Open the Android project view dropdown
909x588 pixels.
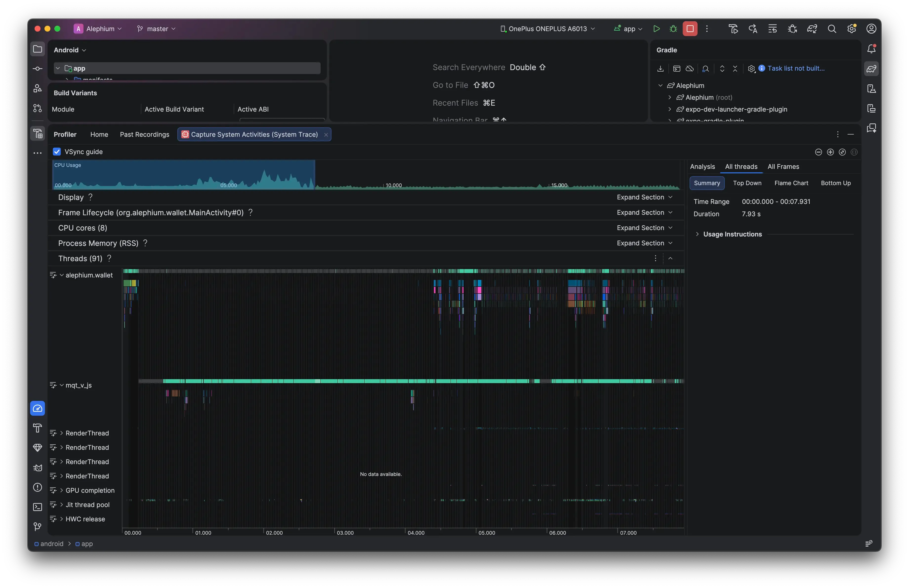point(70,50)
